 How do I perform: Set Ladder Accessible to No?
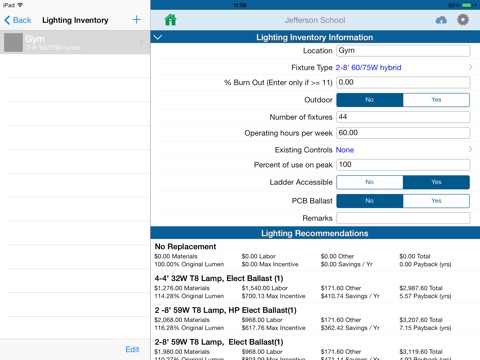pyautogui.click(x=370, y=182)
